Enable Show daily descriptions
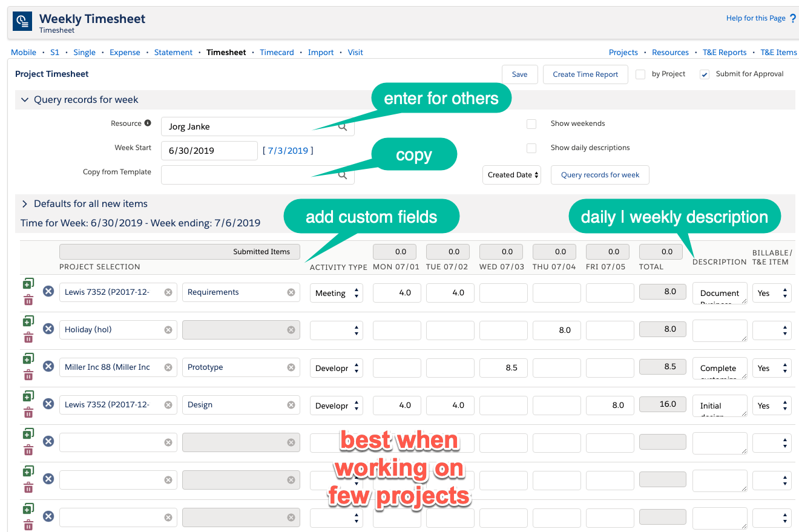This screenshot has height=532, width=799. point(531,148)
